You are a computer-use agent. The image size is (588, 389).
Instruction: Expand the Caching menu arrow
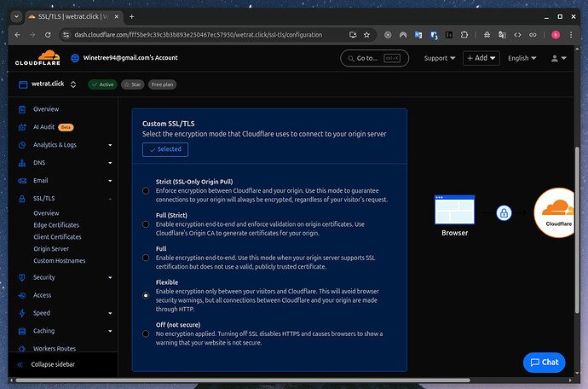coord(110,331)
